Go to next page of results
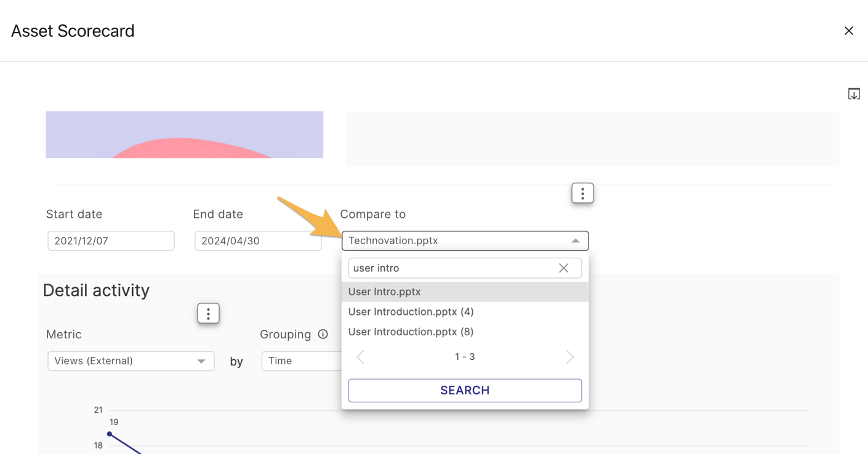Image resolution: width=868 pixels, height=454 pixels. click(x=569, y=357)
